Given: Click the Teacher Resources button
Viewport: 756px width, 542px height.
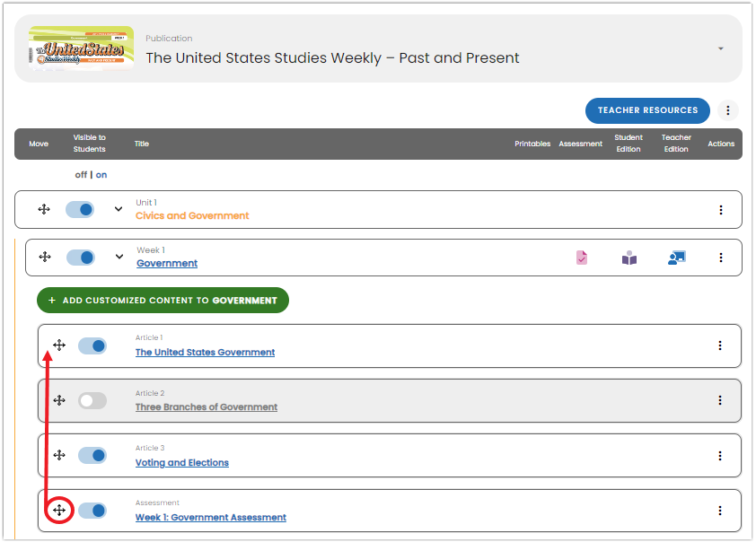Looking at the screenshot, I should pos(647,110).
